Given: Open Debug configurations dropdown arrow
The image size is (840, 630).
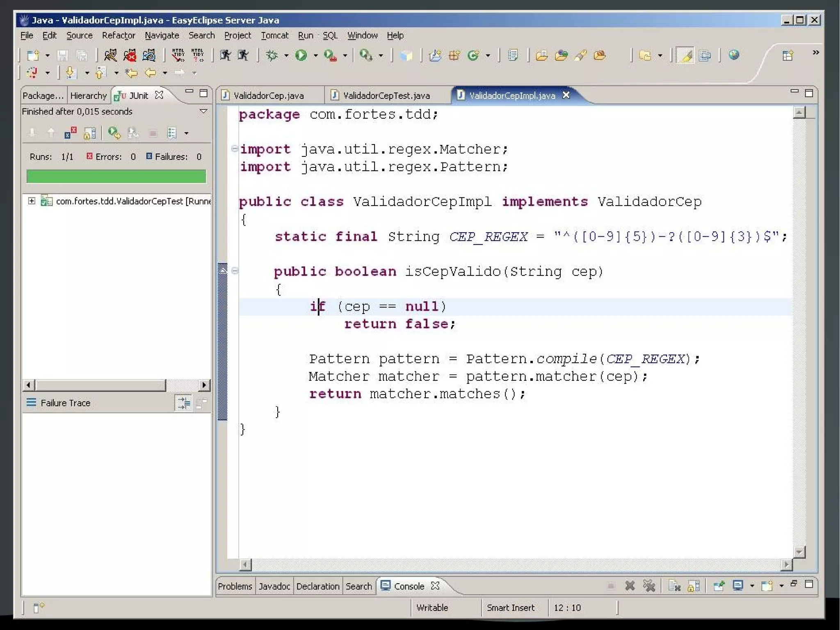Looking at the screenshot, I should 286,55.
